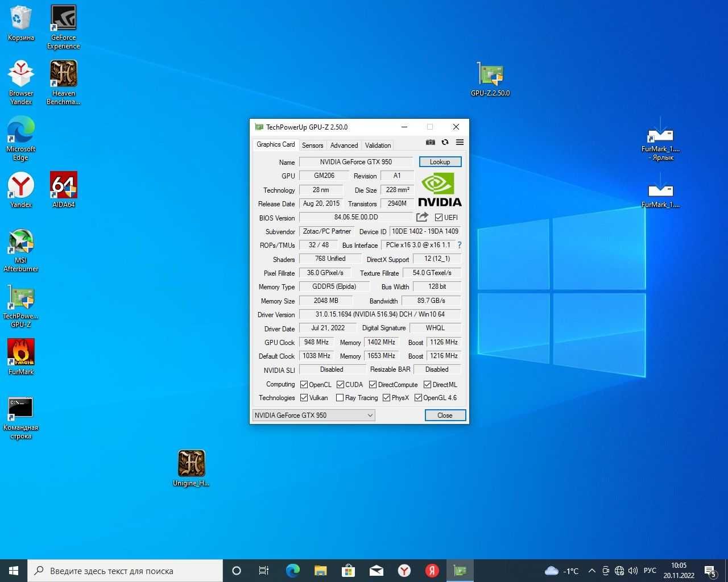This screenshot has width=728, height=582.
Task: Open the GPU-Z hamburger menu icon
Action: tap(460, 142)
